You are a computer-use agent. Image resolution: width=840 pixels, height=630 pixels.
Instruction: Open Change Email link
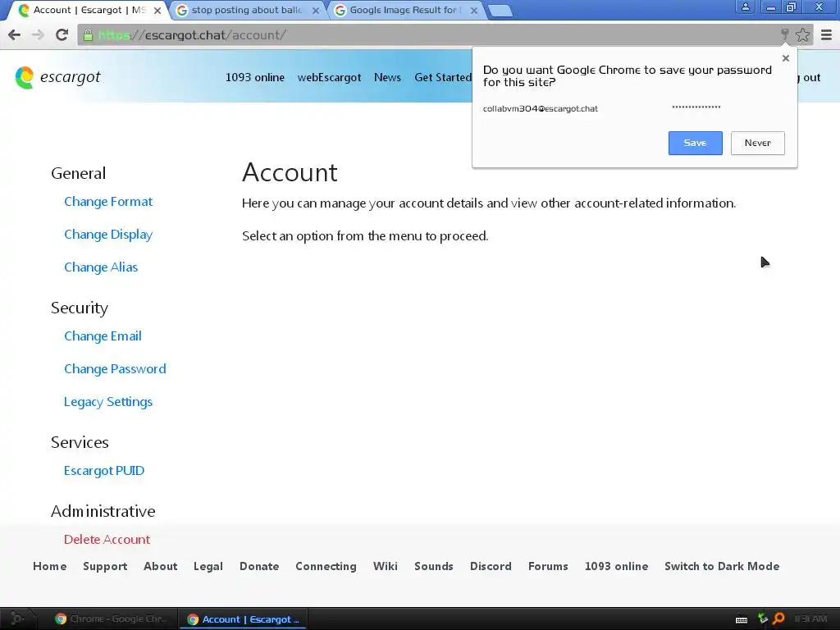point(103,336)
